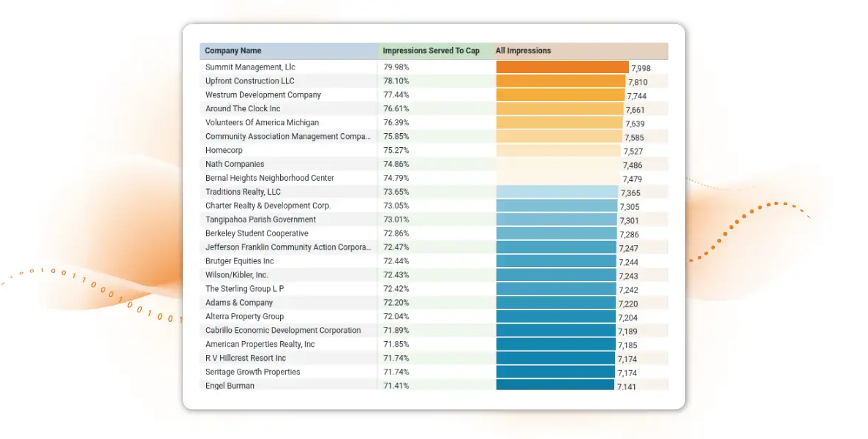
Task: Click the 73.65% percentage cell
Action: [396, 192]
